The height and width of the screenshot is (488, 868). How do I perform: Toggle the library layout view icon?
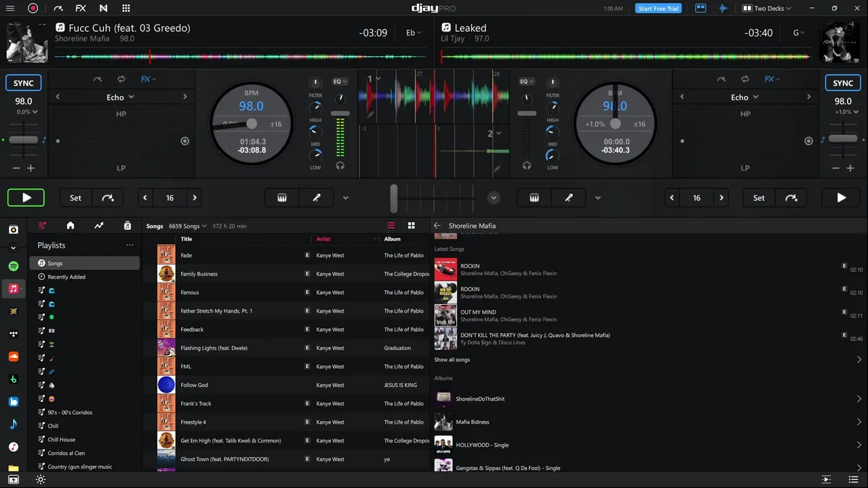[701, 8]
